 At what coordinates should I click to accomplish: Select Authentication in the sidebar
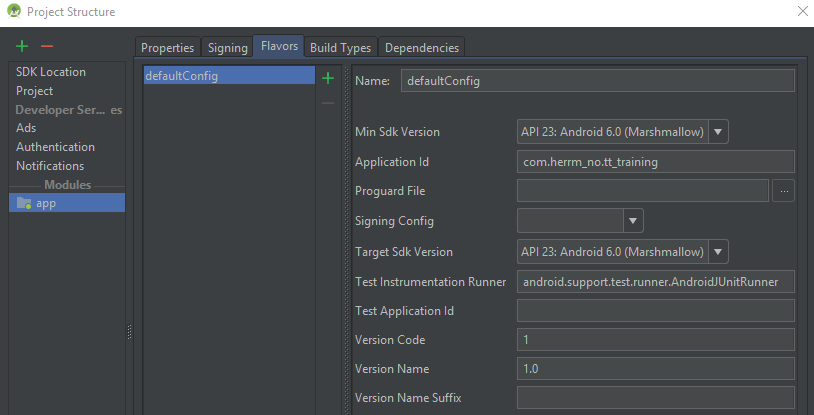pos(55,147)
